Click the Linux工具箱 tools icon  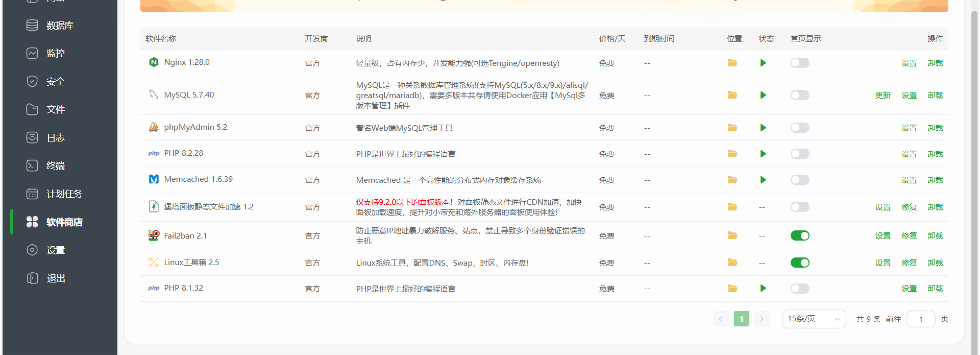pyautogui.click(x=154, y=263)
